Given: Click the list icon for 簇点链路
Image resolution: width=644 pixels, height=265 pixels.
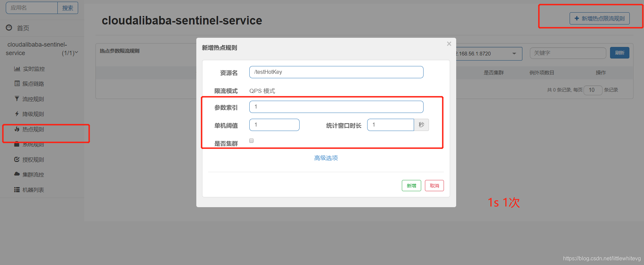Looking at the screenshot, I should pyautogui.click(x=17, y=83).
